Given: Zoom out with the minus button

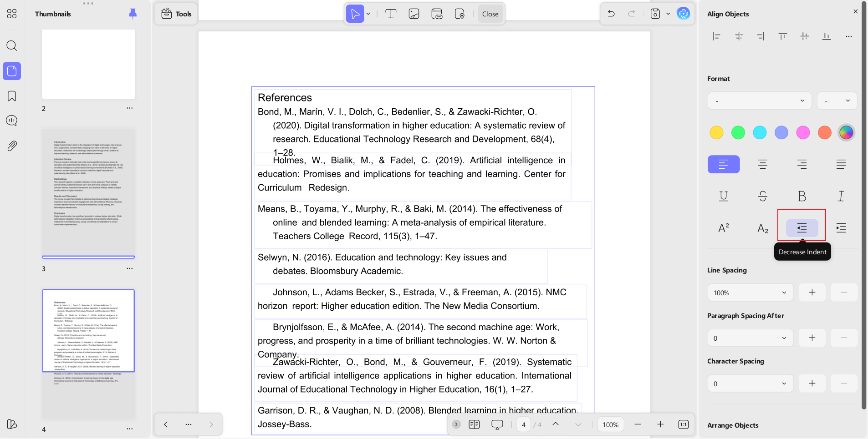Looking at the screenshot, I should pyautogui.click(x=638, y=424).
